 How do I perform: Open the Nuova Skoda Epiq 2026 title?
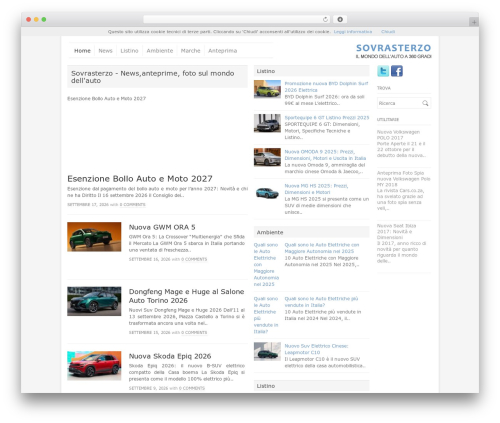coord(170,356)
